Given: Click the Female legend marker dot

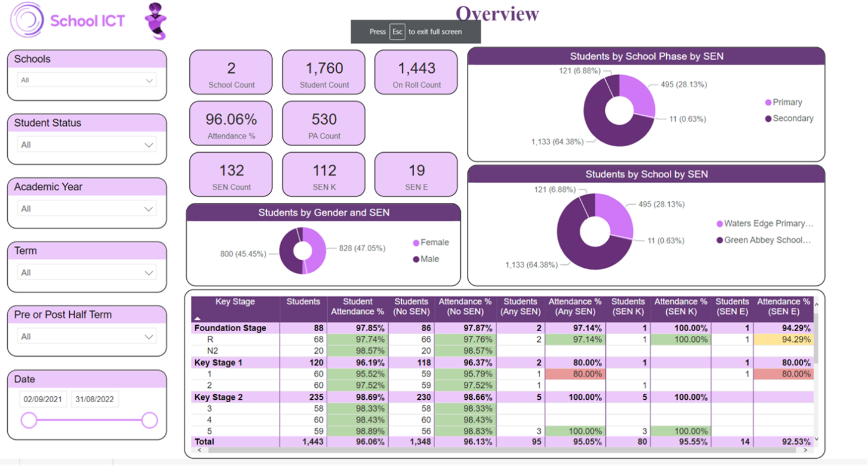Looking at the screenshot, I should click(416, 243).
